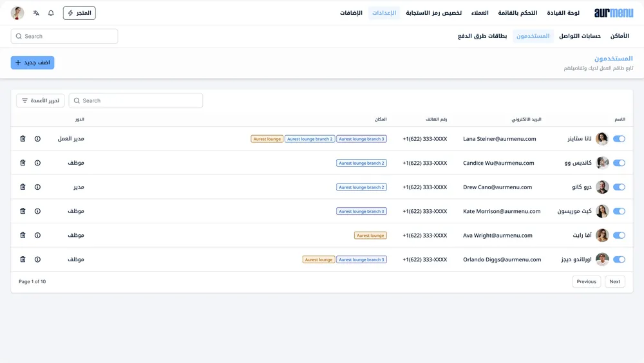Open the language translation icon
The image size is (644, 363).
[36, 13]
